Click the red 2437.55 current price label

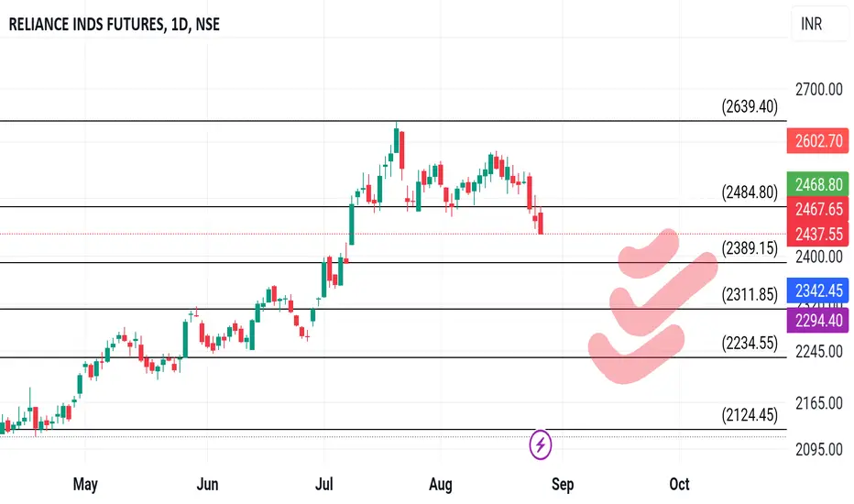click(817, 235)
